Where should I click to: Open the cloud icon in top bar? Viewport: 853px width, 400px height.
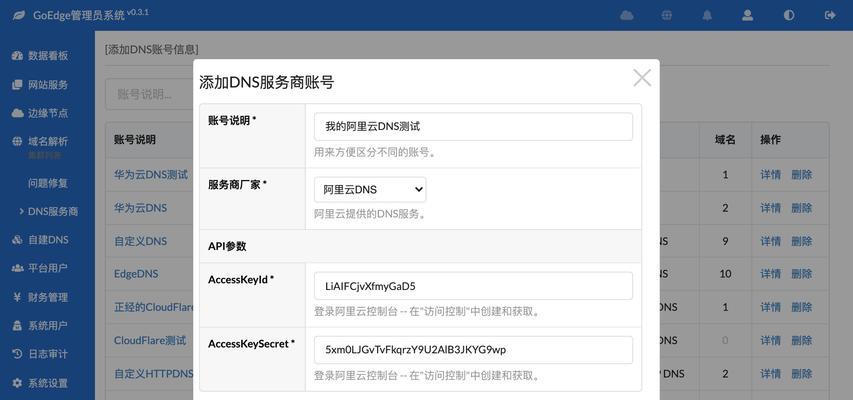(x=627, y=15)
